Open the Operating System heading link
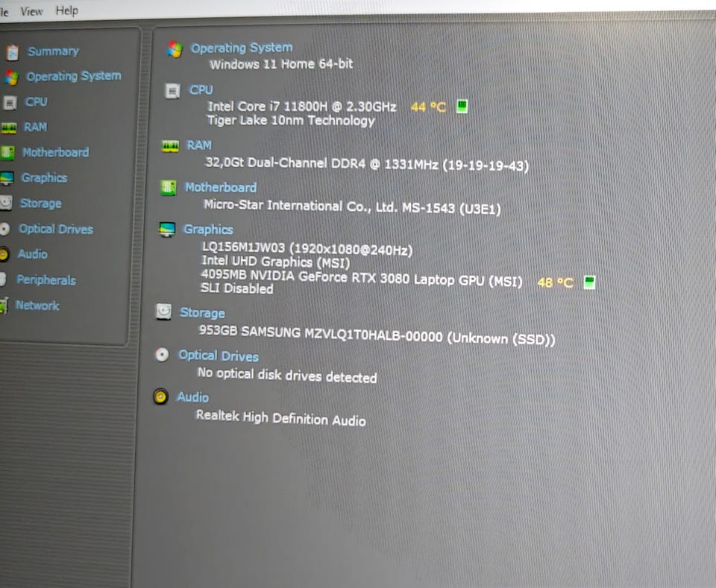The width and height of the screenshot is (716, 588). tap(242, 48)
